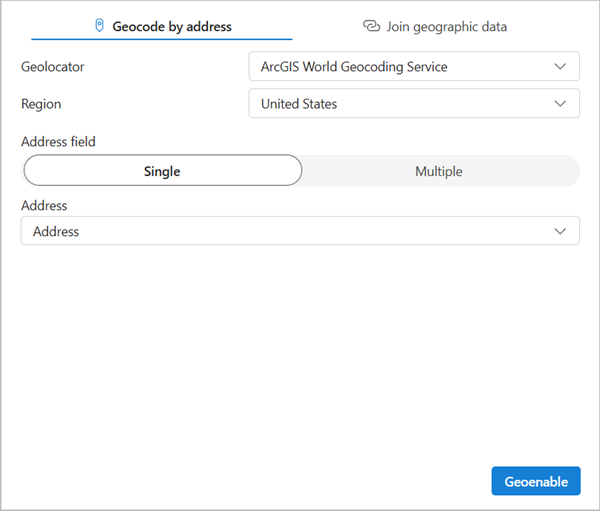Switch address field mode to Multiple
This screenshot has width=600, height=511.
(x=439, y=171)
